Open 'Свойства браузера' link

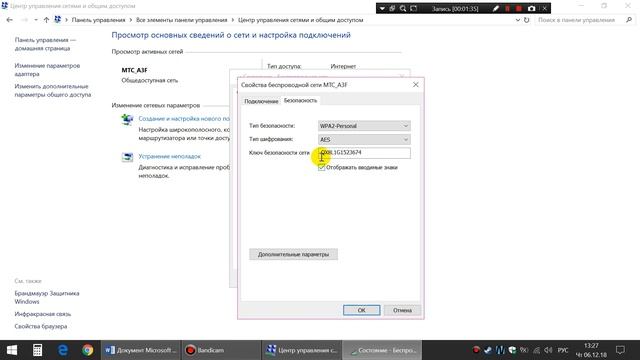click(41, 327)
